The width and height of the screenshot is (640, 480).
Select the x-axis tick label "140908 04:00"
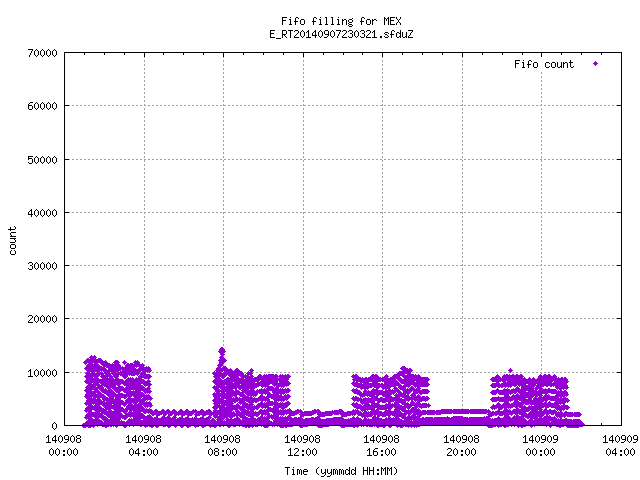(143, 446)
